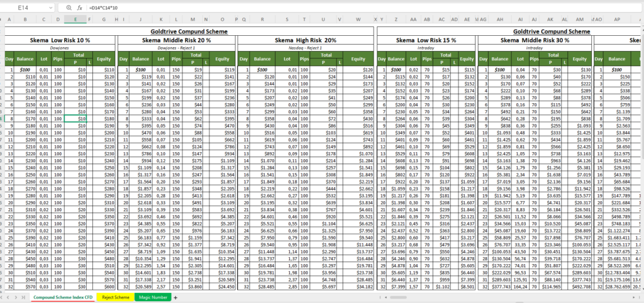Select the Skema Low Risk 10 % header cell
The width and height of the screenshot is (644, 303).
[x=60, y=40]
